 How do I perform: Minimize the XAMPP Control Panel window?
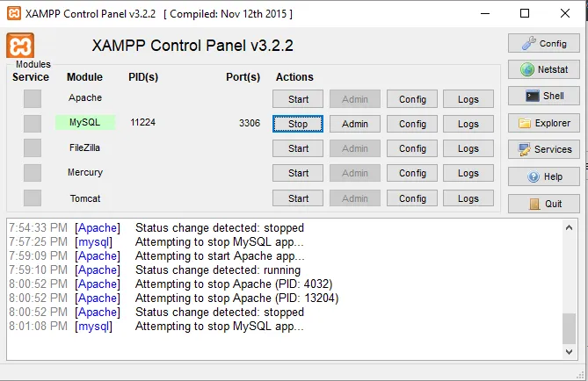(x=485, y=13)
